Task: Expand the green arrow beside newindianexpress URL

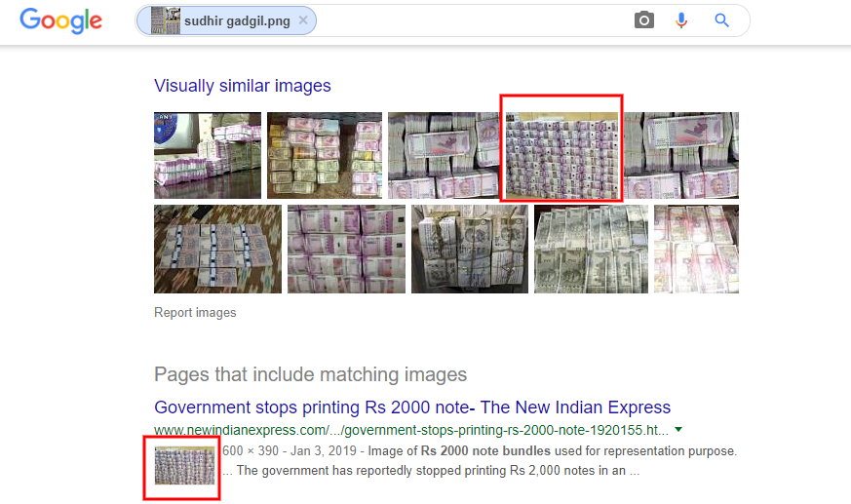Action: [677, 430]
